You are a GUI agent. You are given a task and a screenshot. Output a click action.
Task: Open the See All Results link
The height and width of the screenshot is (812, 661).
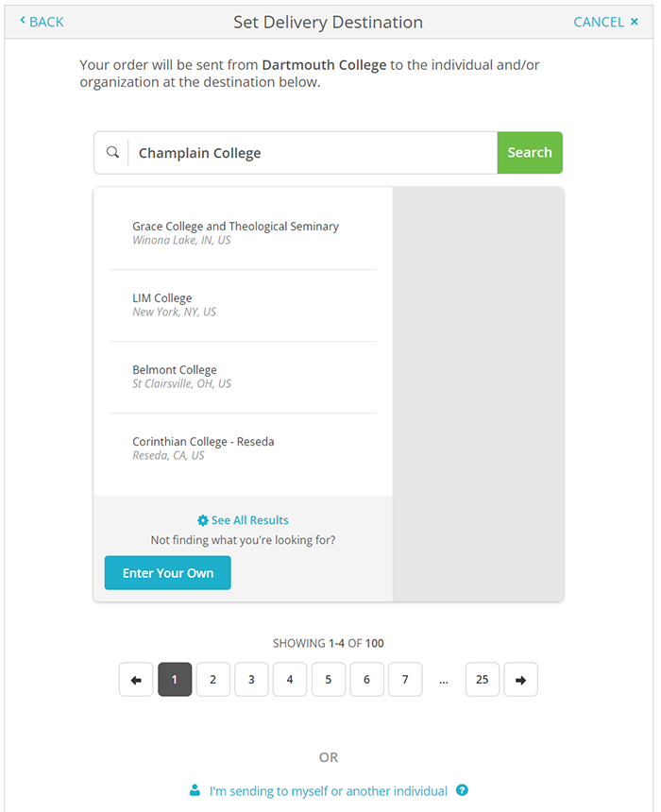[x=249, y=520]
